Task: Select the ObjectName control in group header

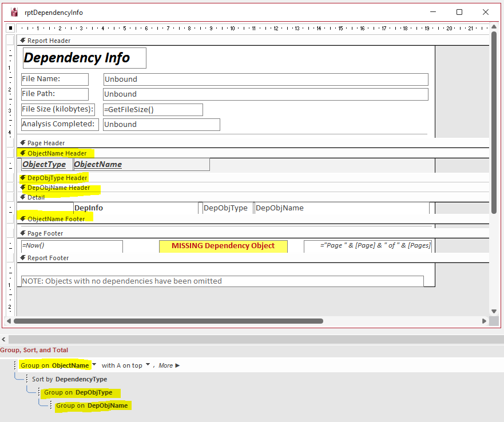Action: click(141, 165)
